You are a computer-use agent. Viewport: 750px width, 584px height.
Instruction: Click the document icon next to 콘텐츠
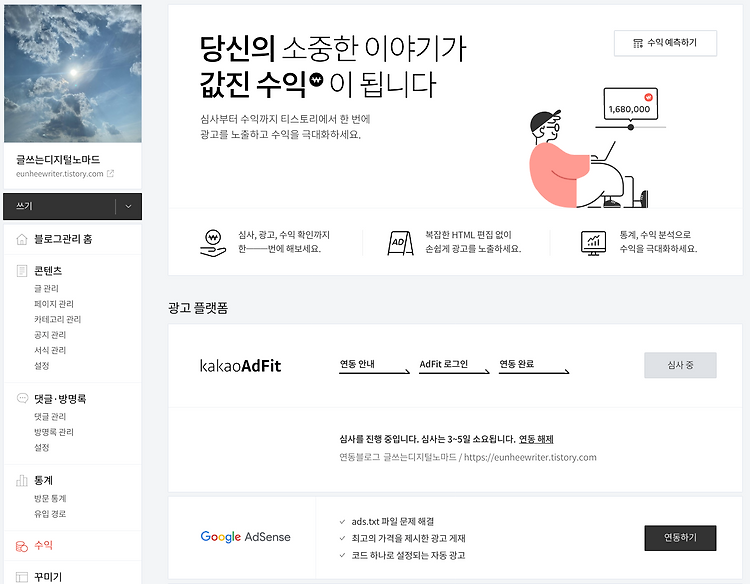(22, 271)
